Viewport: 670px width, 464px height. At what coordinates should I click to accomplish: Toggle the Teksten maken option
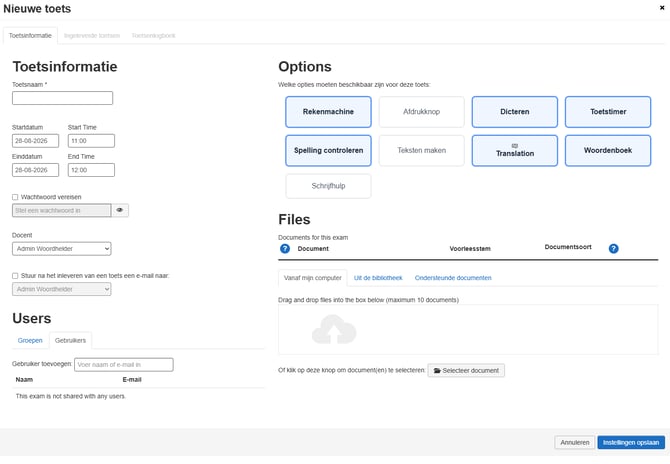pyautogui.click(x=421, y=150)
